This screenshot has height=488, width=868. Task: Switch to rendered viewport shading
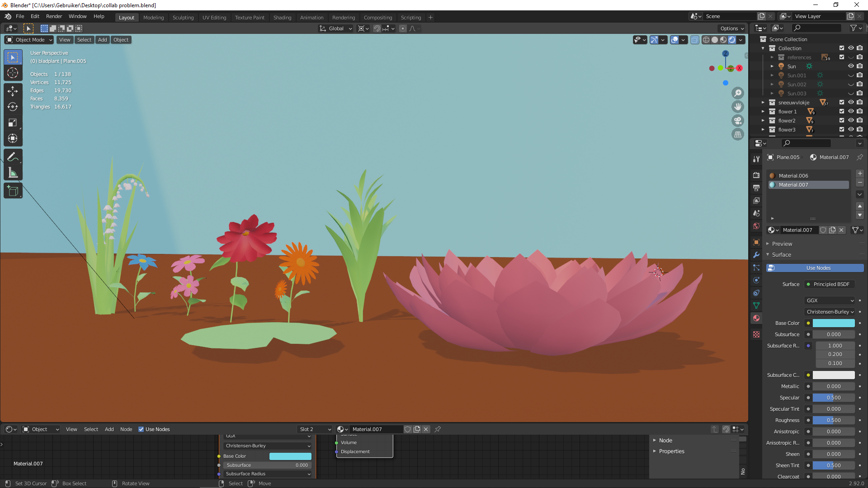(x=732, y=40)
